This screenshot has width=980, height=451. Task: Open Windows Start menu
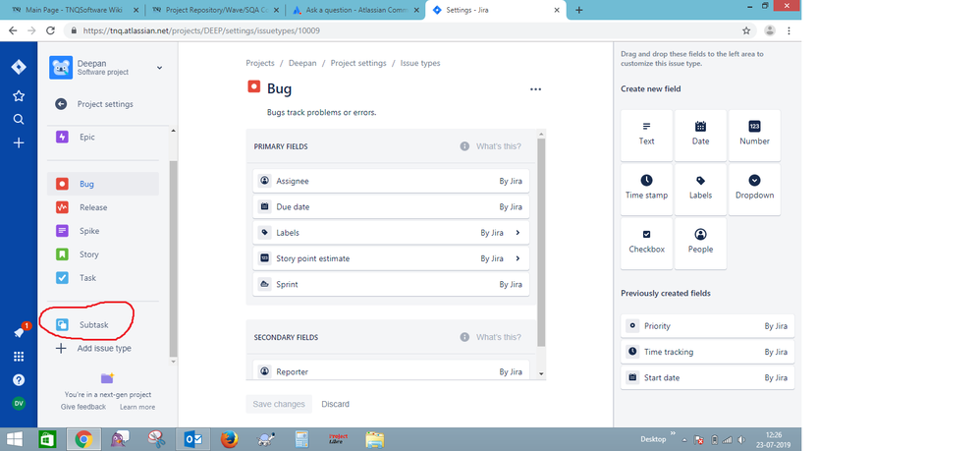[x=15, y=439]
